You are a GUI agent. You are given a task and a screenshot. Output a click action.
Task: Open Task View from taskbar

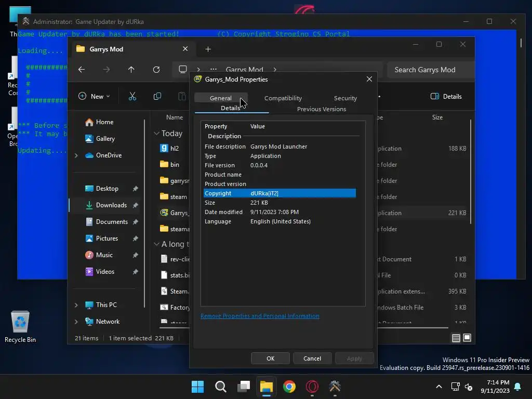coord(244,387)
